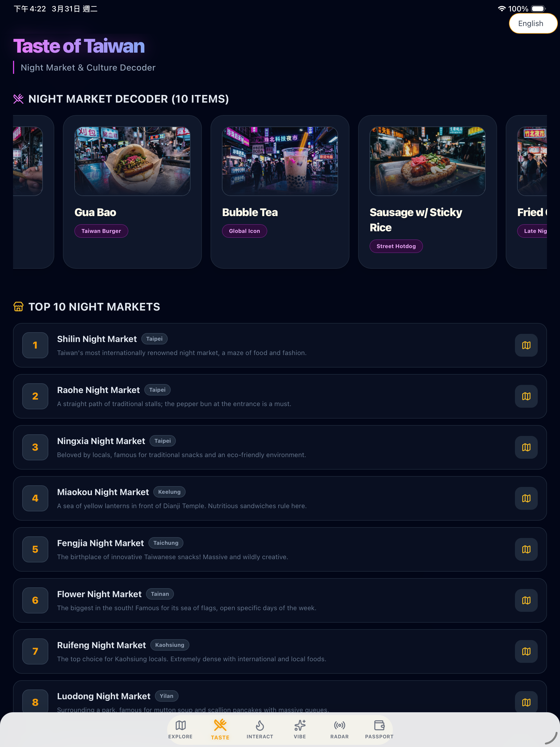View Ruifeng Night Market map location
Image resolution: width=560 pixels, height=747 pixels.
pyautogui.click(x=526, y=651)
